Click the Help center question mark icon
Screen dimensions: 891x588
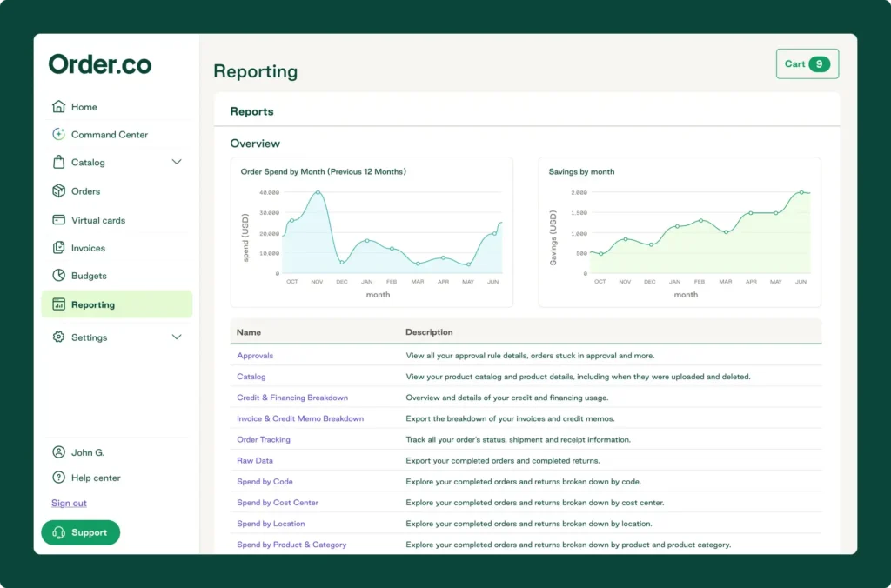coord(59,478)
